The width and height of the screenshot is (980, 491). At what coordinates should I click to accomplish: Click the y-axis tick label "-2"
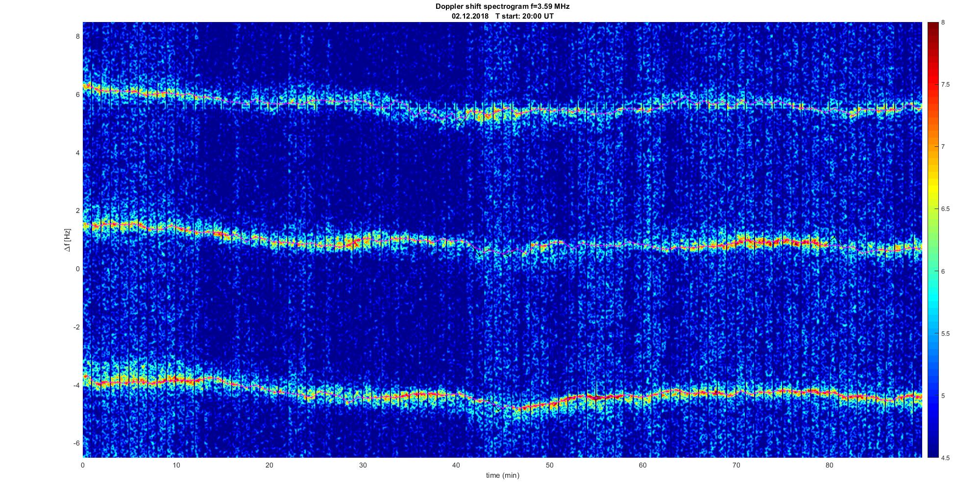76,327
